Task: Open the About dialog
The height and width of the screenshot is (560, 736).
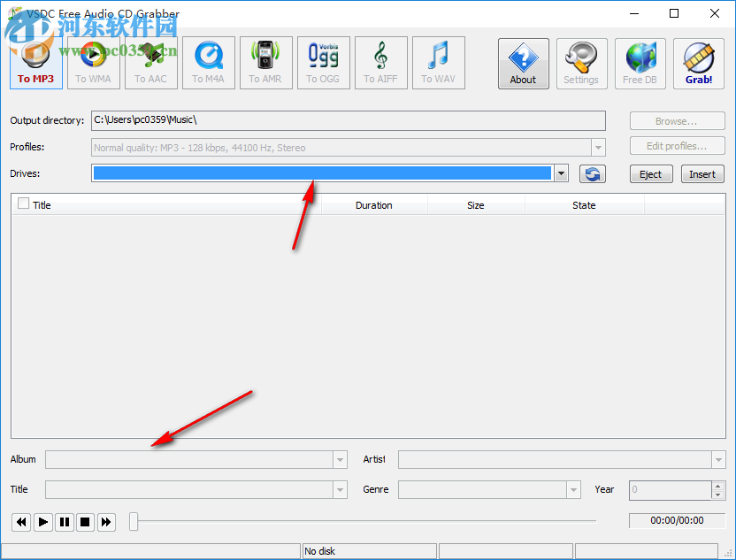Action: 523,63
